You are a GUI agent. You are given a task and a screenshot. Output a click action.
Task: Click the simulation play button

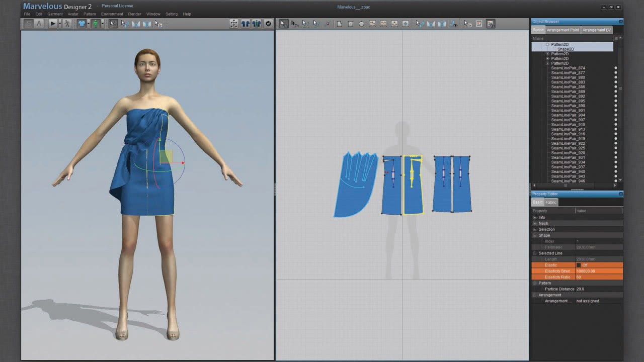tap(52, 24)
